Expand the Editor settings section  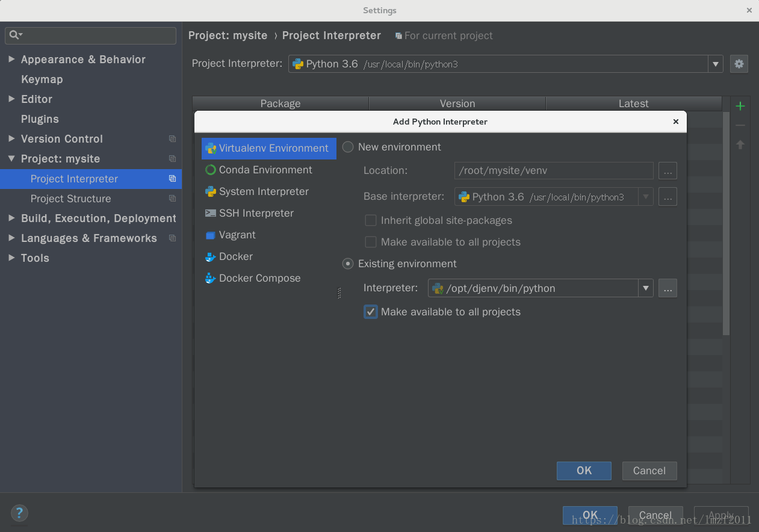[11, 99]
